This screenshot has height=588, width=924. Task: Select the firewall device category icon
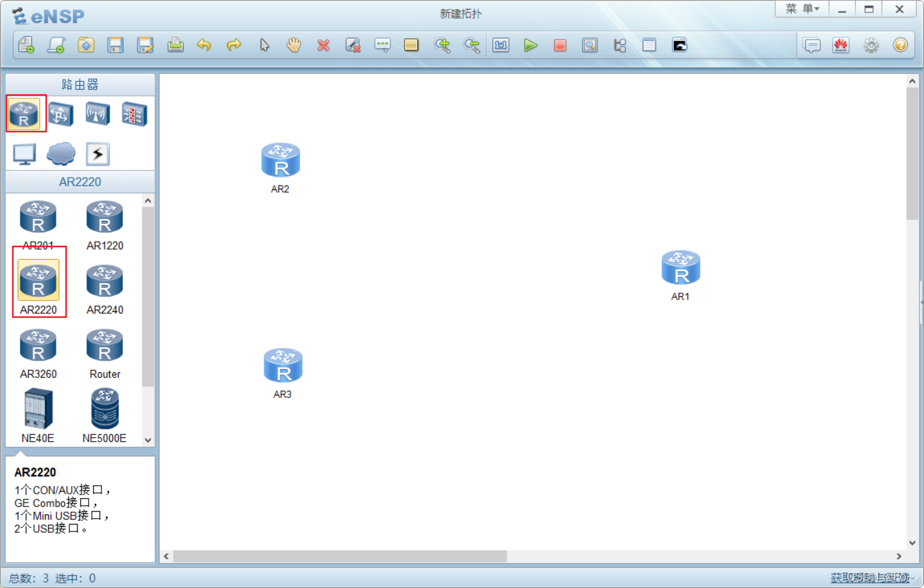pyautogui.click(x=135, y=114)
